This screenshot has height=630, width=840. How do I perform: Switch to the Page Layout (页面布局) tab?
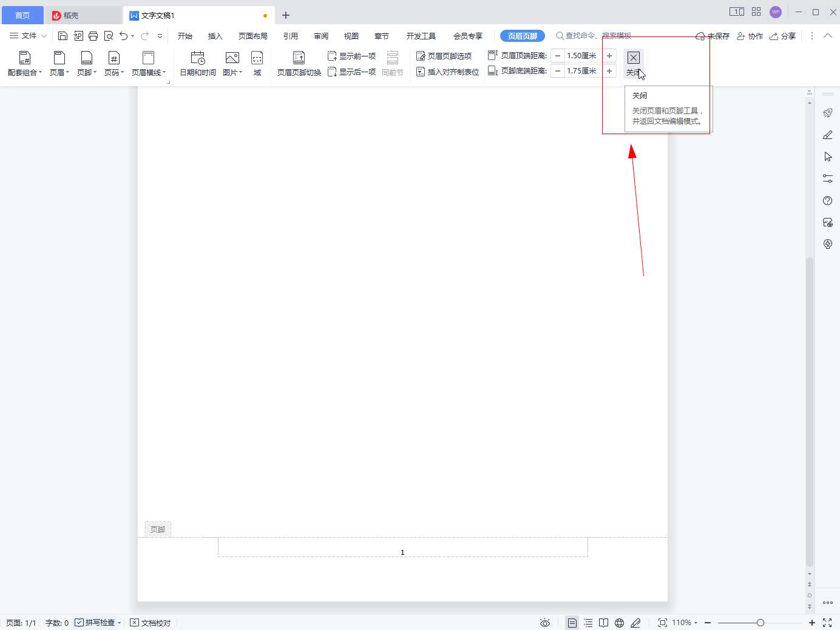(x=252, y=36)
